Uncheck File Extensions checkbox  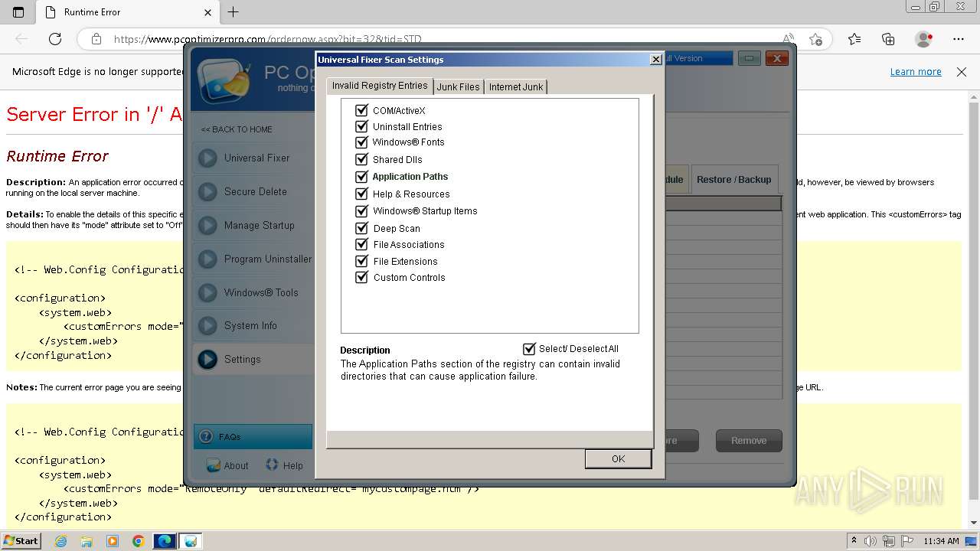pyautogui.click(x=362, y=261)
